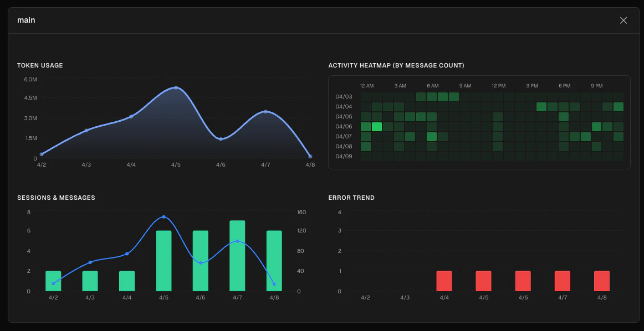644x331 pixels.
Task: Click the 'ACTIVITY HEATMAP (BY MESSAGE COUNT)' heading
Action: point(396,65)
